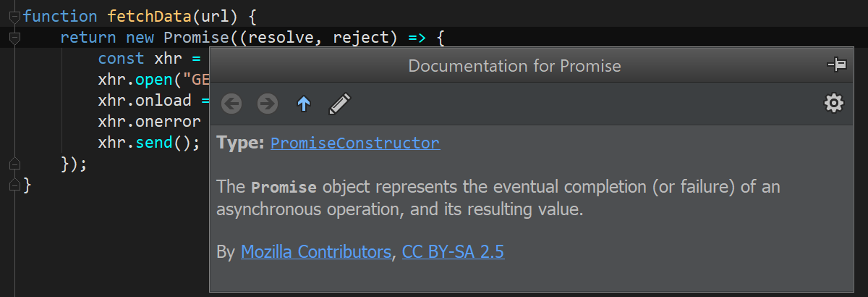Open the PromiseConstructor type link
This screenshot has height=297, width=868.
click(355, 143)
